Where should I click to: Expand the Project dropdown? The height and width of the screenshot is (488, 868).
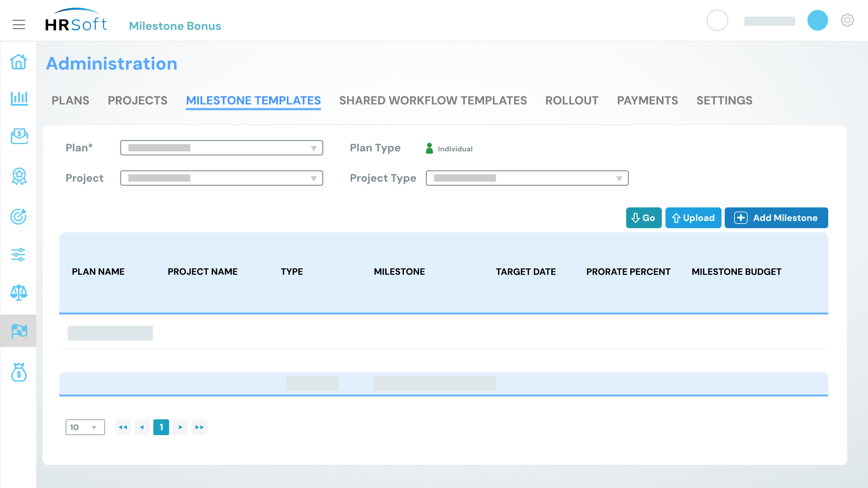coord(222,178)
